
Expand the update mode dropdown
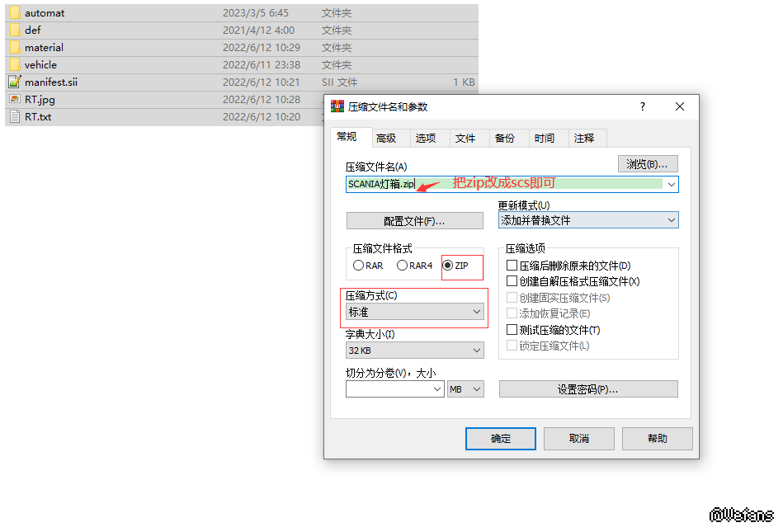tap(587, 220)
